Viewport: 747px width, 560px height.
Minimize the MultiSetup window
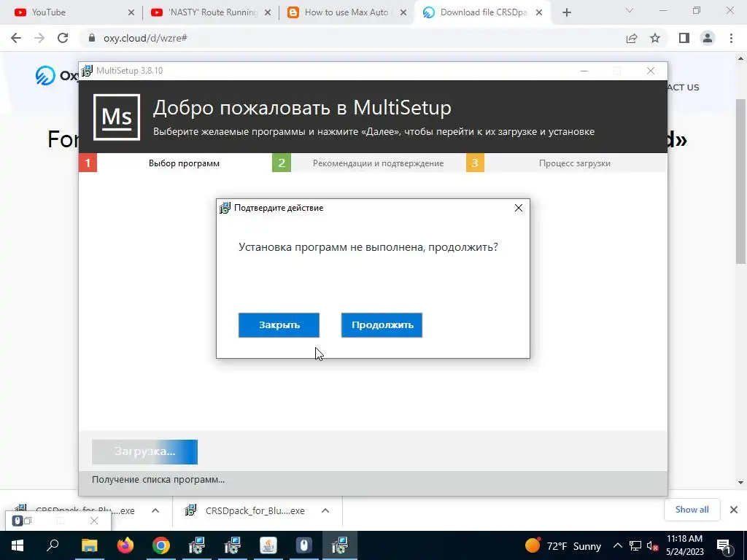coord(584,71)
